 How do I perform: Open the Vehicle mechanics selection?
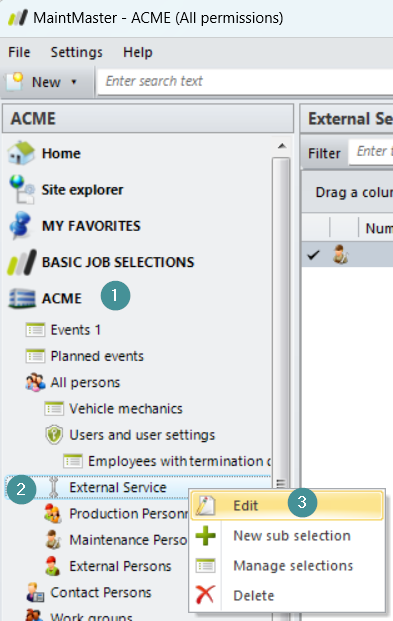pos(126,409)
